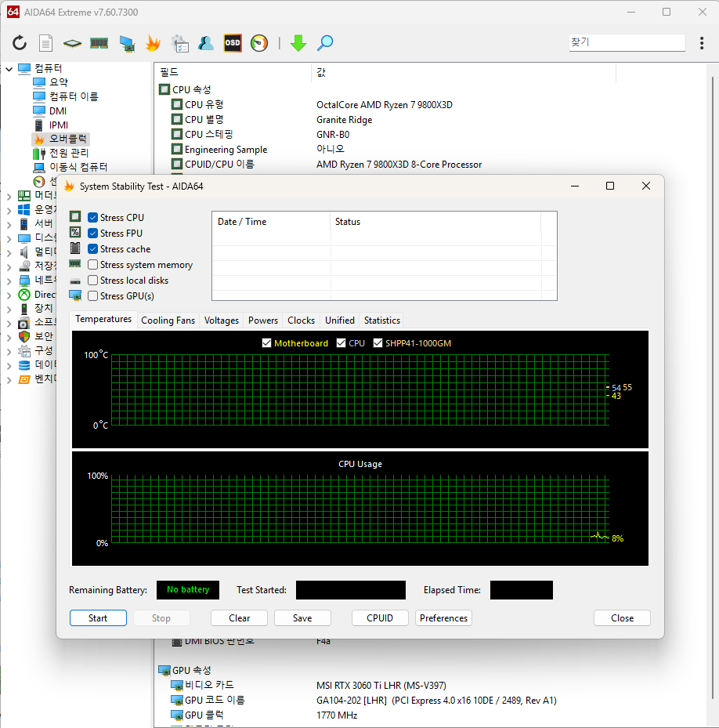Select 이동식 컴퓨터 in the tree
This screenshot has width=719, height=728.
(78, 167)
